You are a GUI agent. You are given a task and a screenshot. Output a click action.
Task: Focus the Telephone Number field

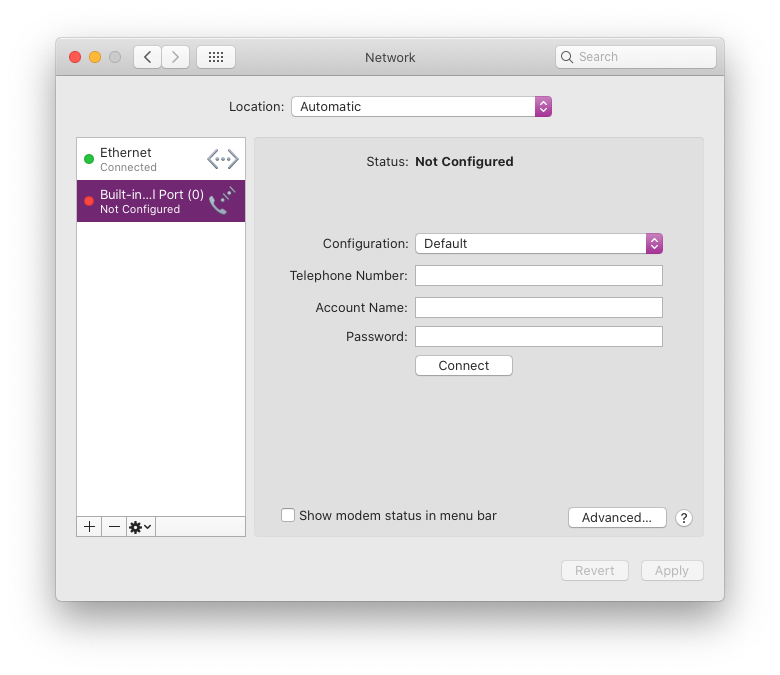(539, 276)
